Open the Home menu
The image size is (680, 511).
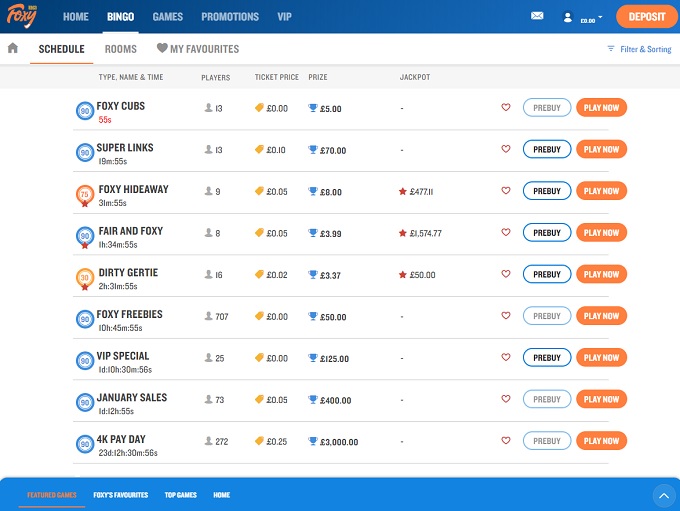[75, 16]
